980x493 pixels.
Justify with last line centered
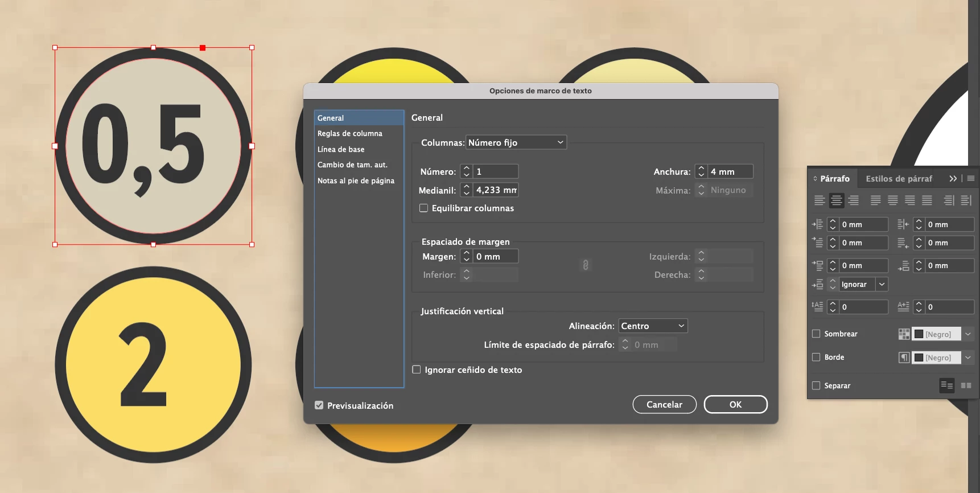click(x=893, y=200)
